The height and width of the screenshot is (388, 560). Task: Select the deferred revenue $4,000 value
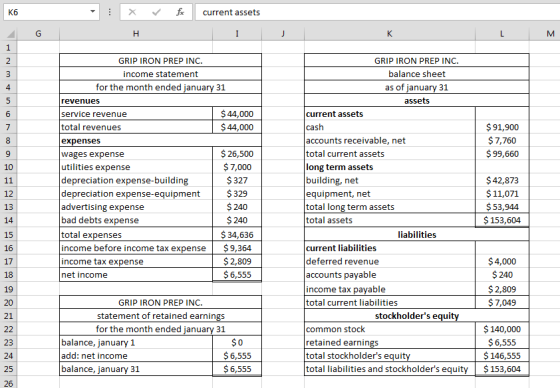(x=502, y=262)
